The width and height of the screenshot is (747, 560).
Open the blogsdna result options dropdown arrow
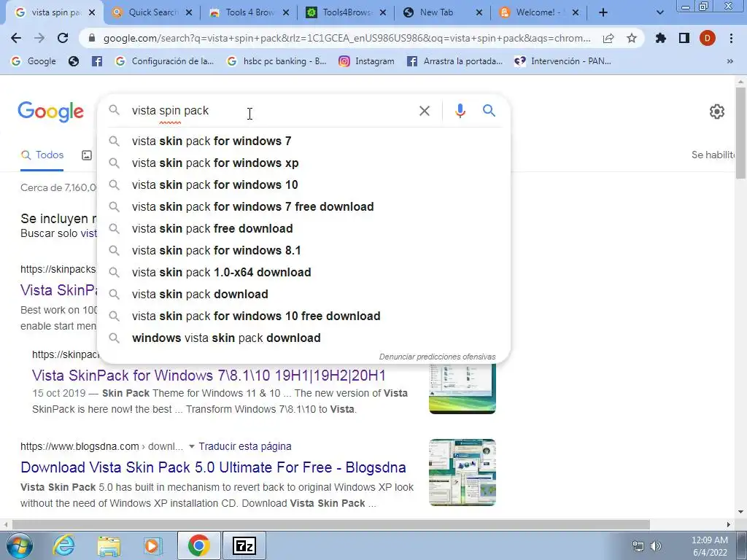(192, 446)
